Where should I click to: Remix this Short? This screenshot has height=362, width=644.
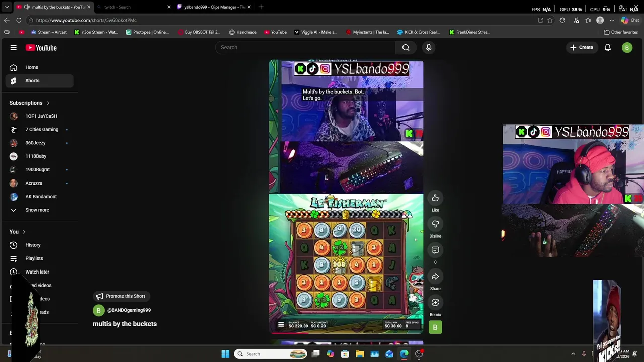pos(435,302)
